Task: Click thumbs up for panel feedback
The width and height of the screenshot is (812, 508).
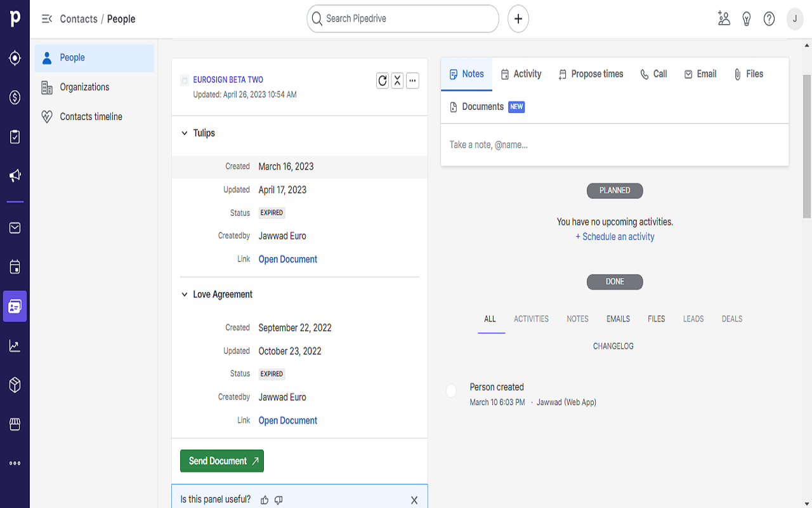Action: (265, 500)
